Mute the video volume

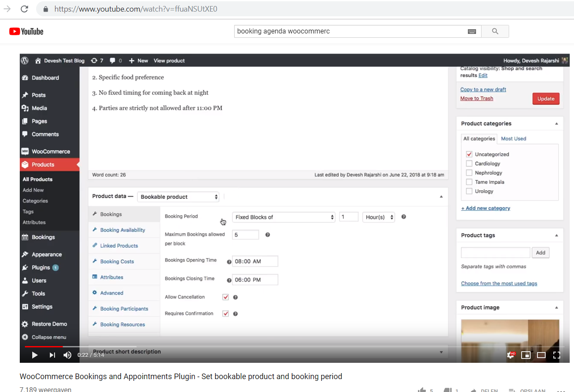tap(67, 355)
